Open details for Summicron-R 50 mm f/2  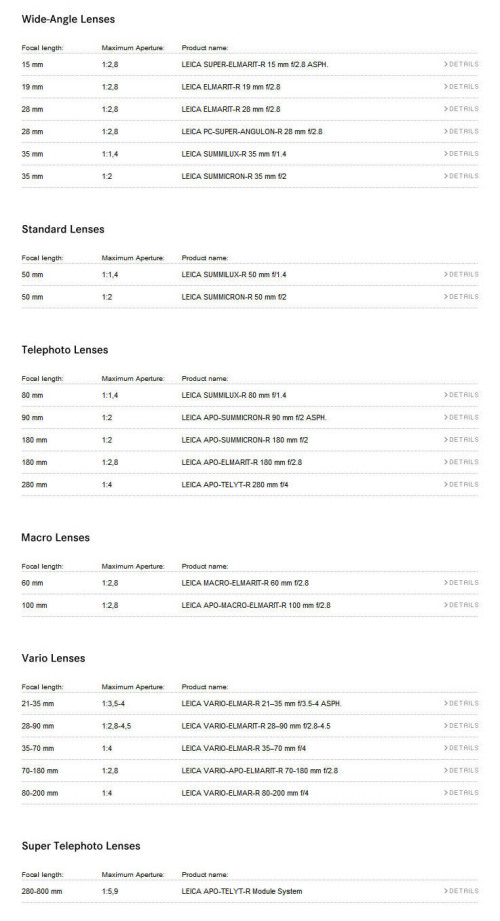click(461, 297)
